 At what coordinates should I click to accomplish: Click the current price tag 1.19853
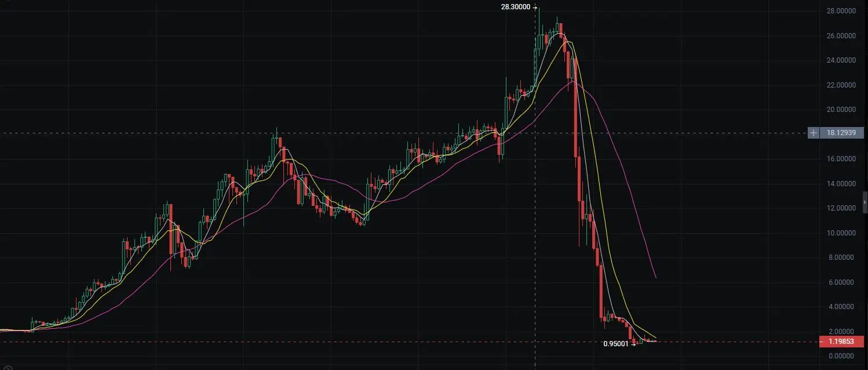point(841,342)
